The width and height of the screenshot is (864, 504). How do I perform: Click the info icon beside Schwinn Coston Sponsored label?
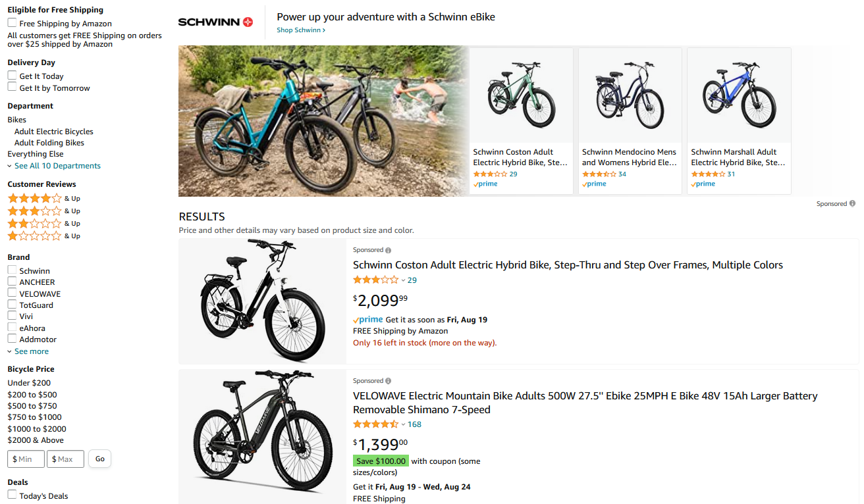(x=389, y=251)
